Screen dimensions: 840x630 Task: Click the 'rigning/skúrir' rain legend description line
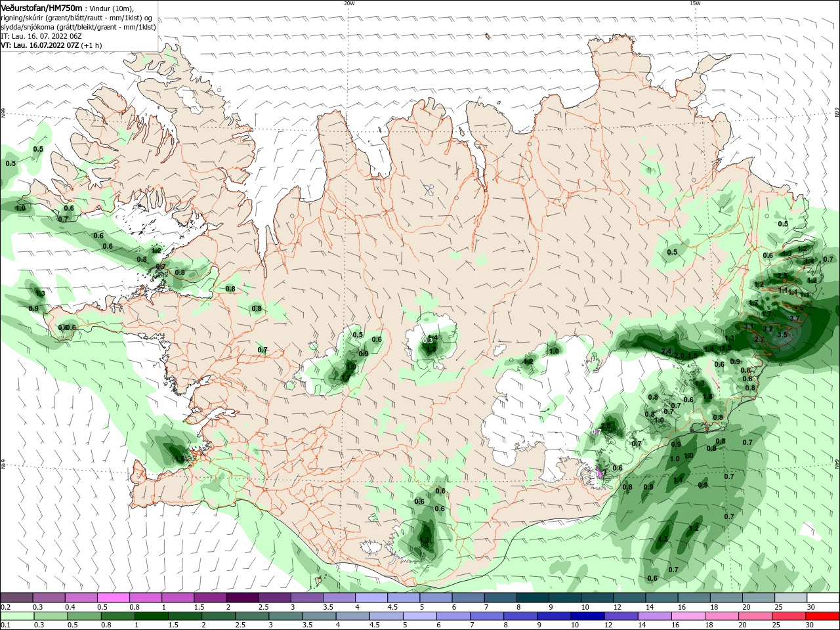tap(77, 18)
